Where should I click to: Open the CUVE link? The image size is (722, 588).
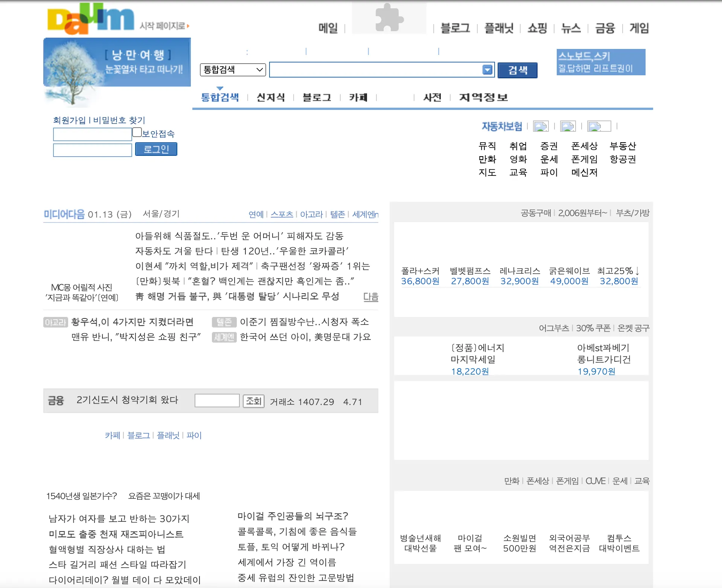[x=596, y=481]
